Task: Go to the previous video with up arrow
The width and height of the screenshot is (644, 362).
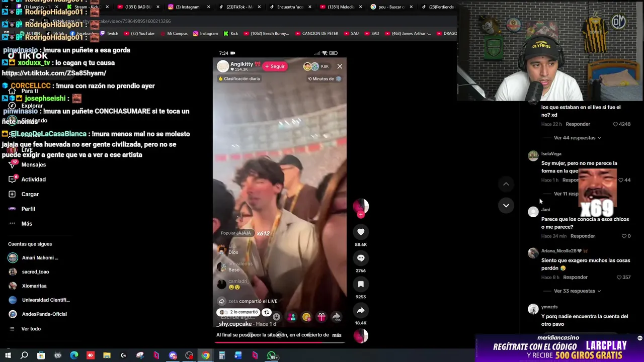Action: pyautogui.click(x=506, y=184)
